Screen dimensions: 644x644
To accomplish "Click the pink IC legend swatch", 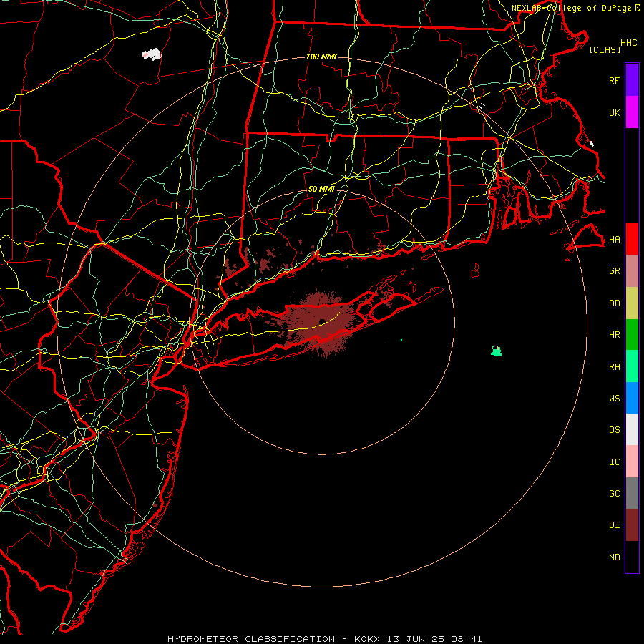I will (632, 462).
